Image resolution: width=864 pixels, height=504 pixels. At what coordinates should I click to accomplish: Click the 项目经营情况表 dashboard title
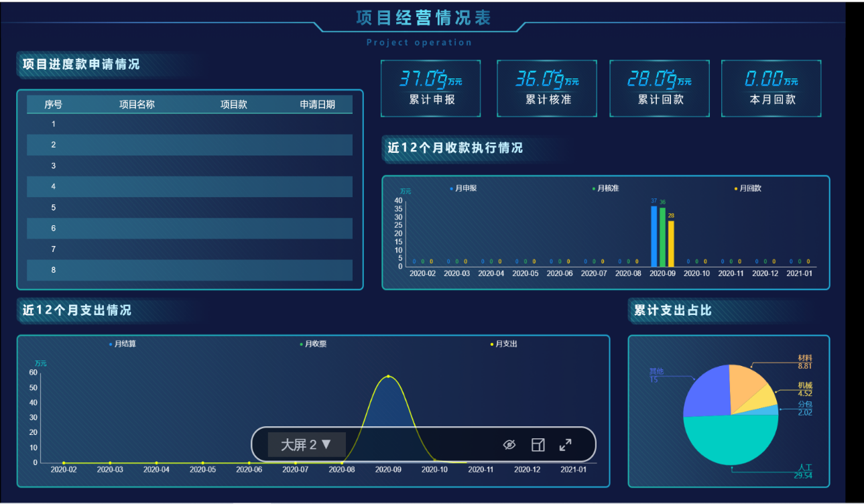pos(423,18)
